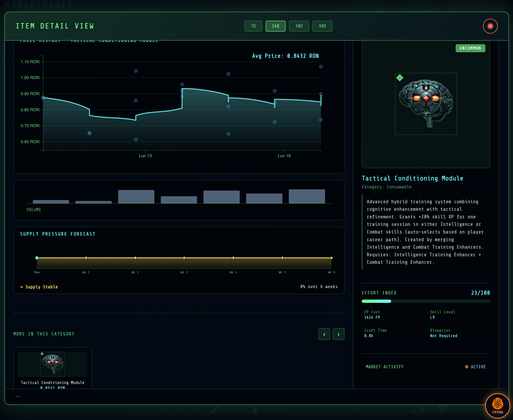Click the left arrow to view previous category items
Screen dimensions: 513x420
point(324,334)
